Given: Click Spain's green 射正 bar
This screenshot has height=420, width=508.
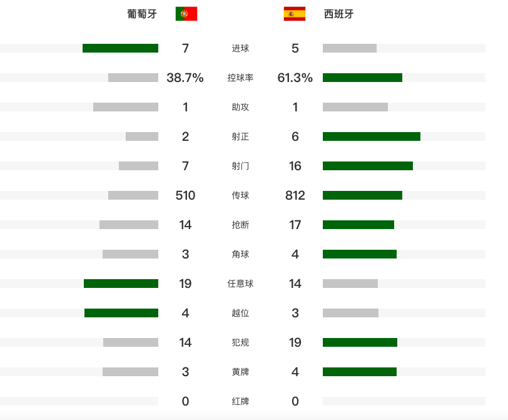Looking at the screenshot, I should (x=372, y=136).
